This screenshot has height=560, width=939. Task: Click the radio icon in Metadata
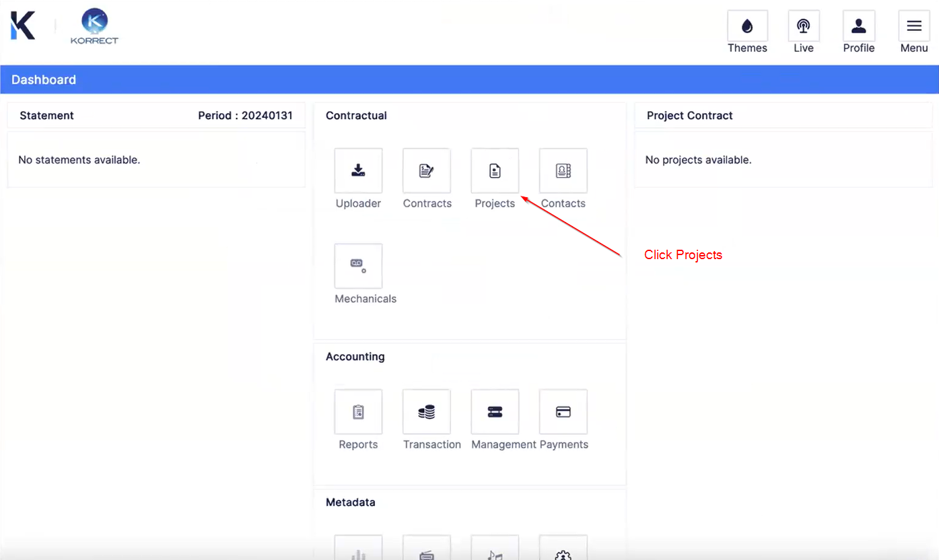tap(427, 551)
